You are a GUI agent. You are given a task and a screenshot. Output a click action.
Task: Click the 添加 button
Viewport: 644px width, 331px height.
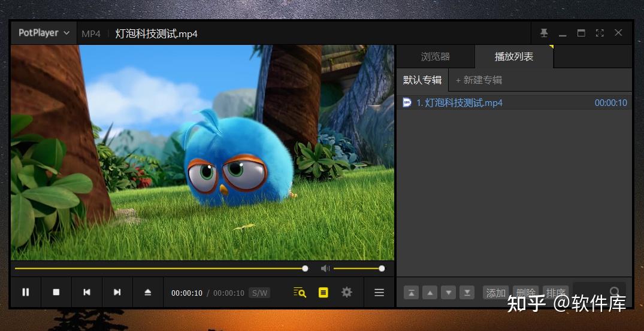496,293
